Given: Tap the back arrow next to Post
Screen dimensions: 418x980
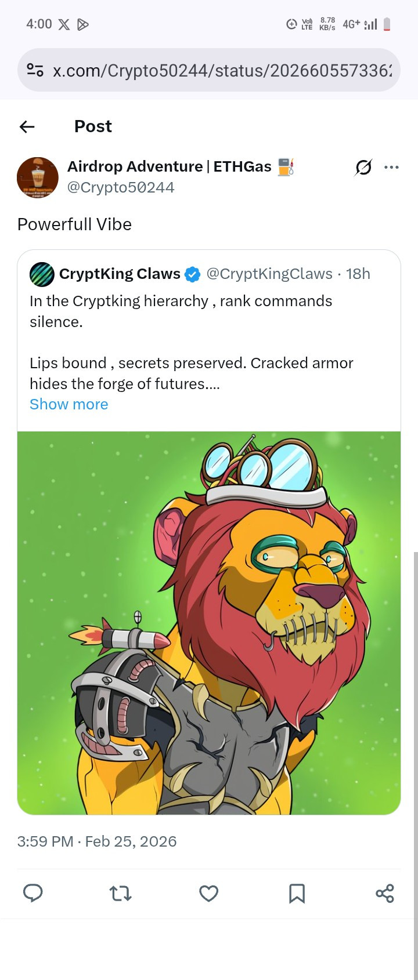Looking at the screenshot, I should tap(27, 126).
